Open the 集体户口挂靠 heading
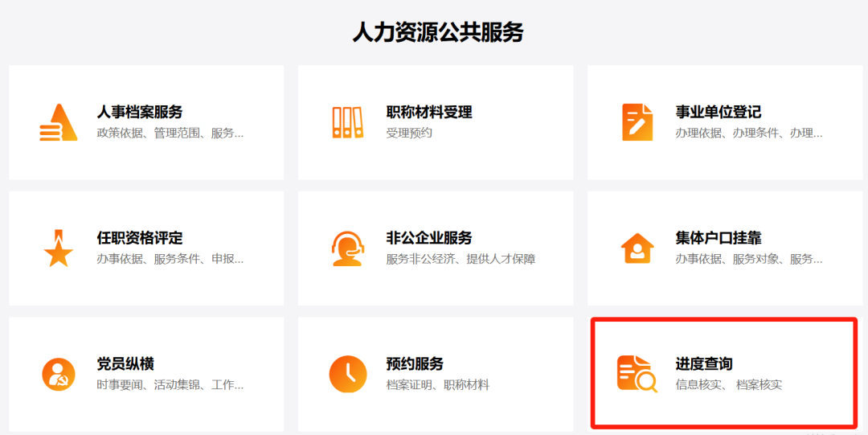The image size is (868, 435). pos(719,238)
